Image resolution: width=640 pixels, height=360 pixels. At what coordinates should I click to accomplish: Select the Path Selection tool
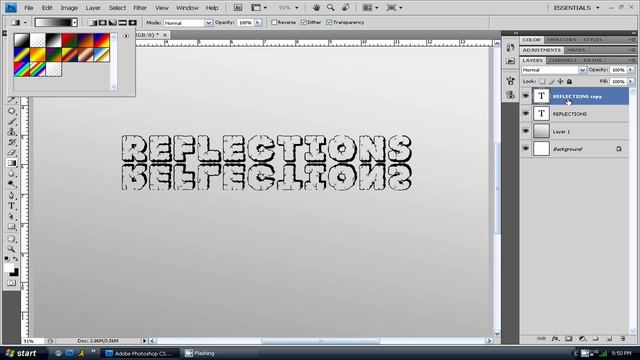[x=11, y=216]
